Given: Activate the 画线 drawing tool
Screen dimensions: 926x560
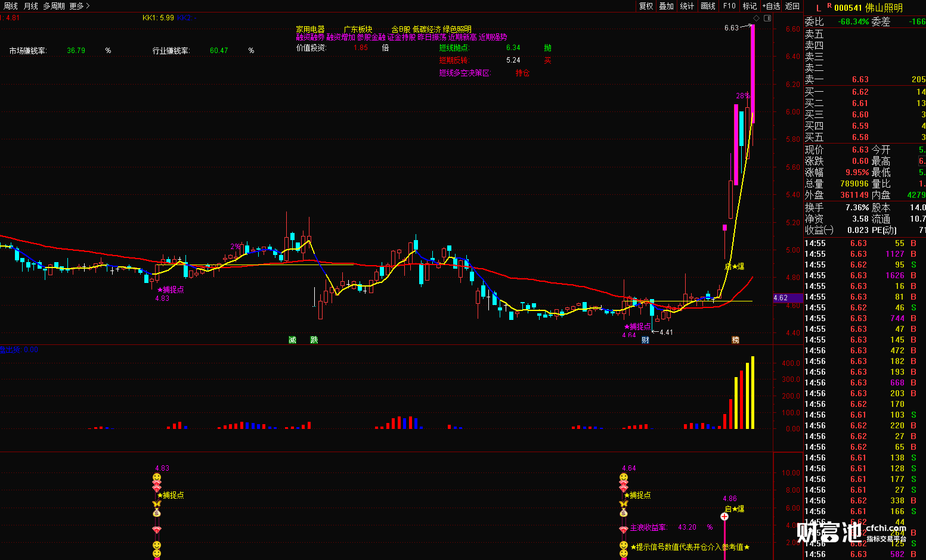Looking at the screenshot, I should tap(708, 6).
